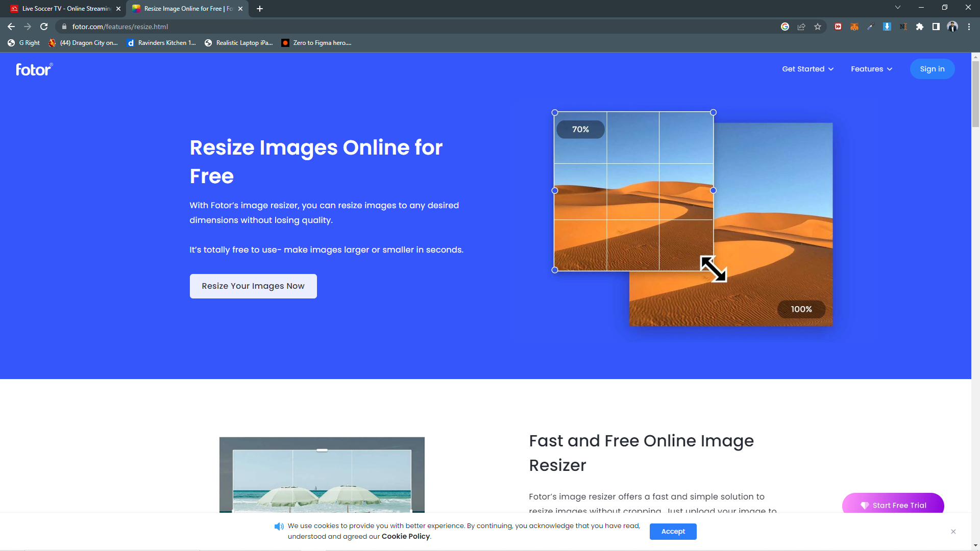Switch to Live Soccer TV tab

[x=65, y=9]
